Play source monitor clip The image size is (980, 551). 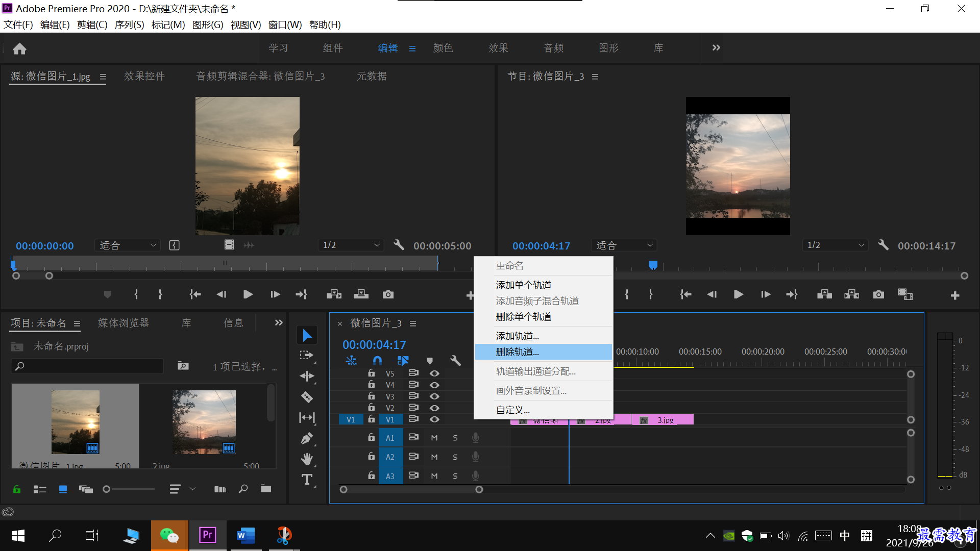click(248, 294)
